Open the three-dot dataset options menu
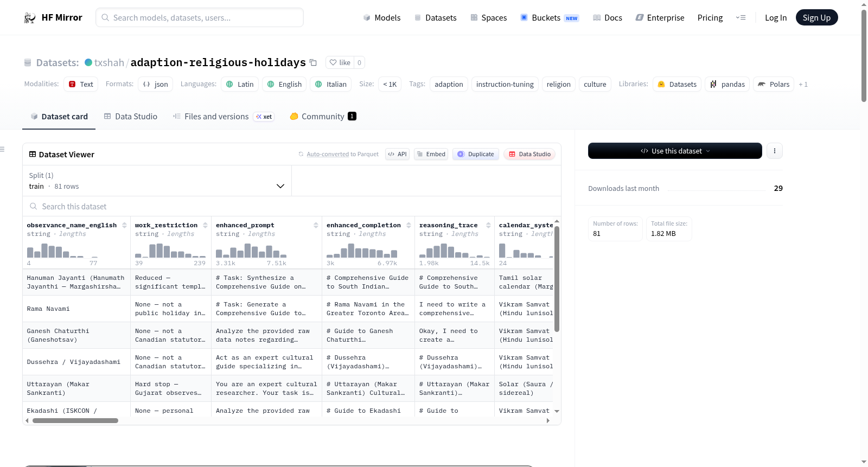The width and height of the screenshot is (868, 467). click(775, 151)
